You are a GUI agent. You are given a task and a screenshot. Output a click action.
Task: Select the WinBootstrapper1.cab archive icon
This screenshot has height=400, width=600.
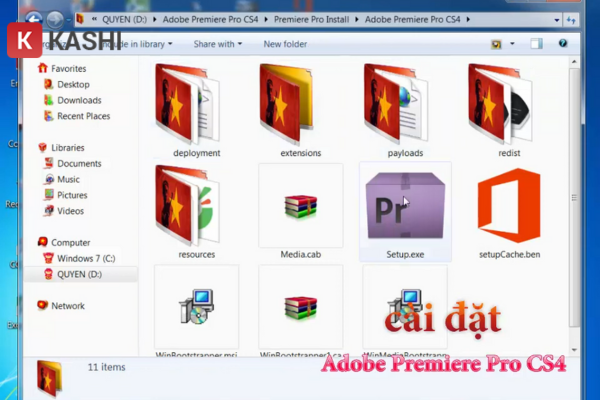coord(301,307)
